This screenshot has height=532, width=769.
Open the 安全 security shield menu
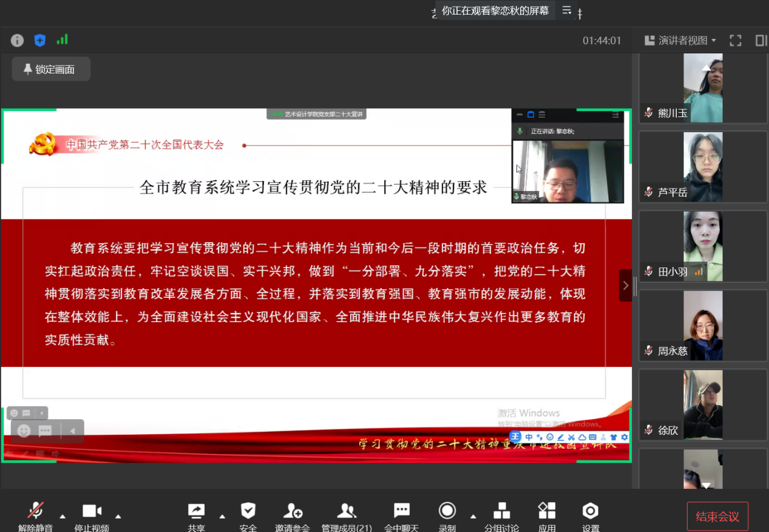click(x=248, y=517)
